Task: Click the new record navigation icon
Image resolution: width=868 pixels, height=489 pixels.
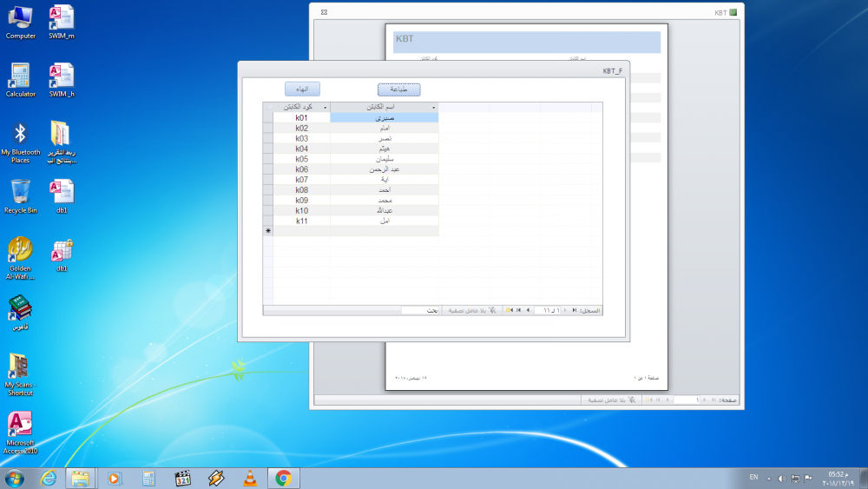Action: [x=508, y=310]
